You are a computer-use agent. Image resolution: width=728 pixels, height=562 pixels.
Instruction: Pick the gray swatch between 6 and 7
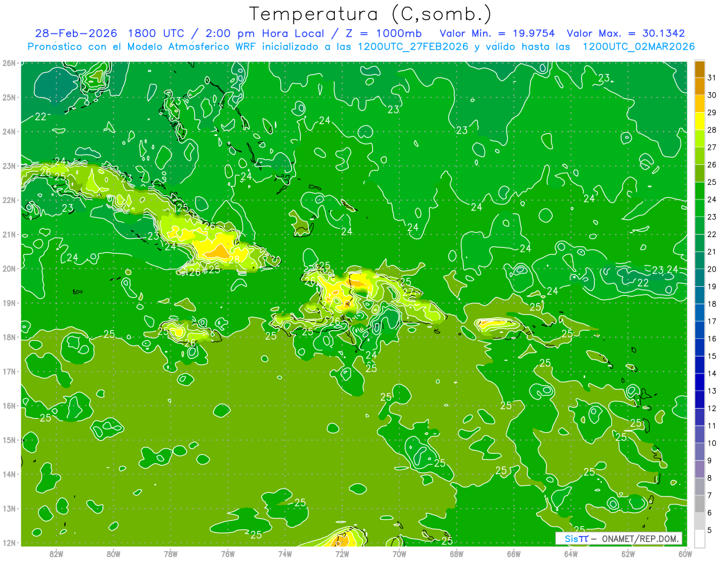tap(699, 504)
